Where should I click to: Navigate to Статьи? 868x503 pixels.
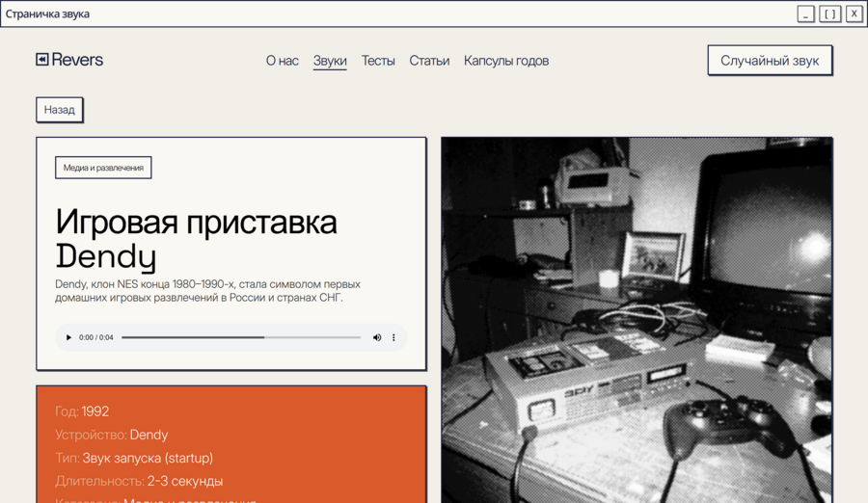[x=429, y=61]
